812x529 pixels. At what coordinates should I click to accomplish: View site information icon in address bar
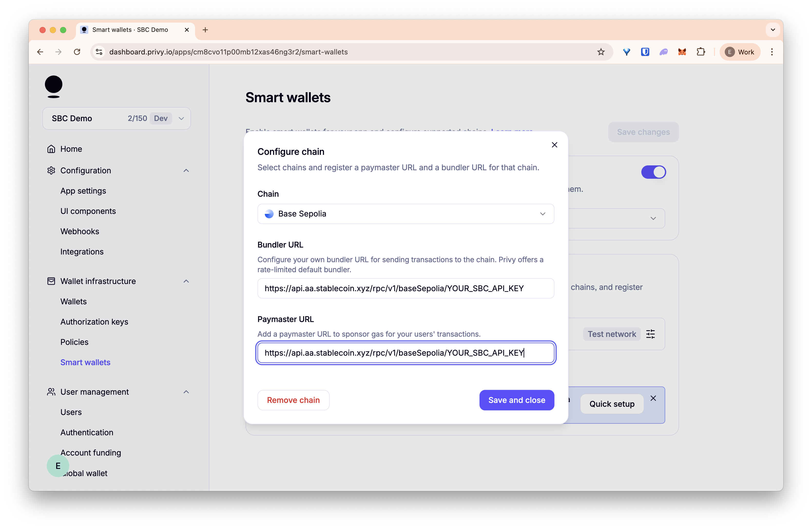coord(99,52)
